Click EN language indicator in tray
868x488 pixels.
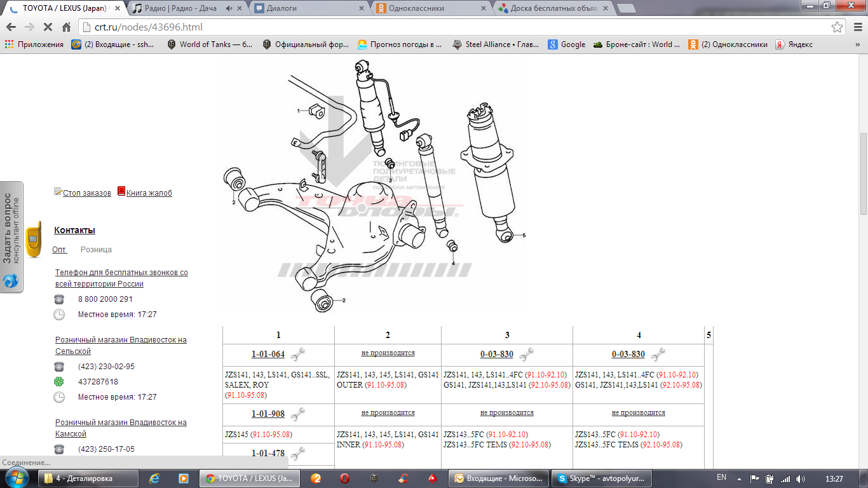[x=721, y=477]
